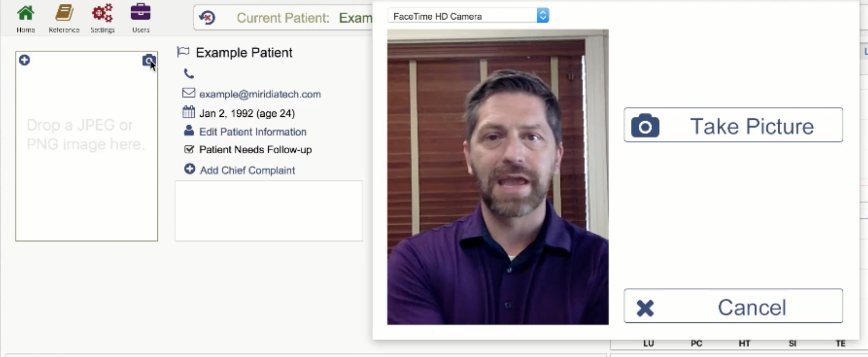Click the camera icon on photo box
This screenshot has width=868, height=357.
pos(149,60)
